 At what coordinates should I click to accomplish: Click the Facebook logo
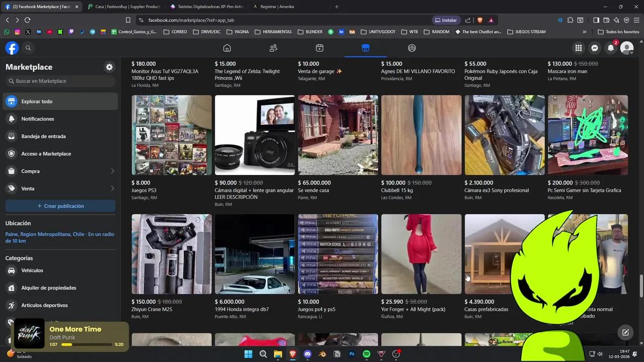click(12, 48)
